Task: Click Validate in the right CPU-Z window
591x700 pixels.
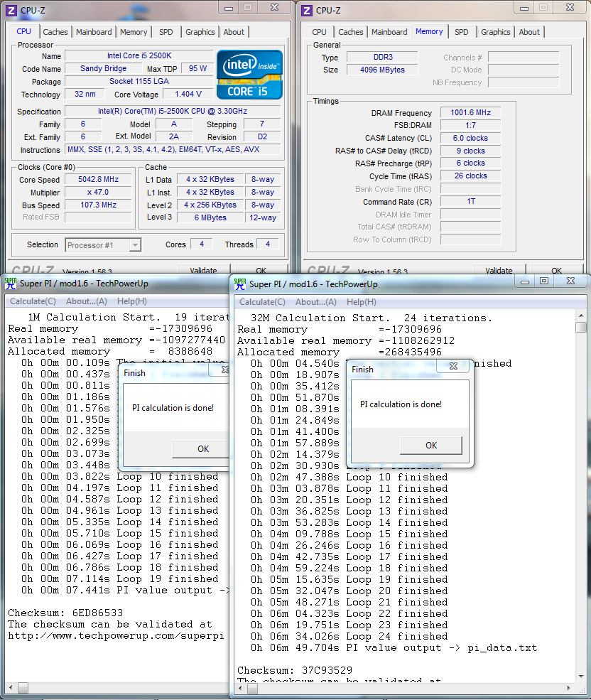Action: point(499,269)
